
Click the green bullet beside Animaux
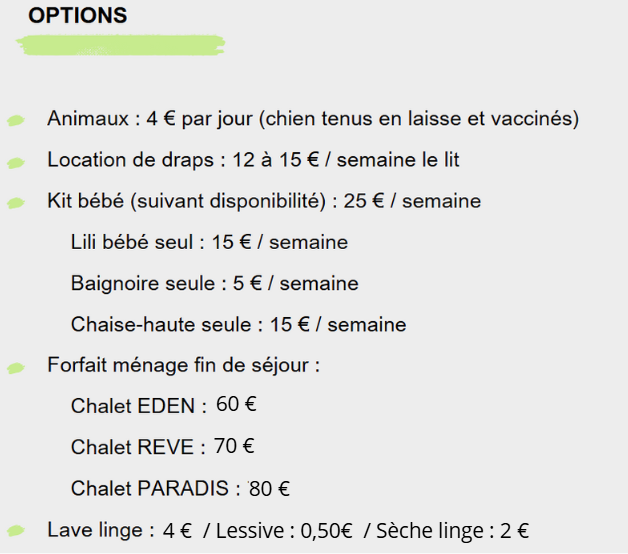coord(16,121)
